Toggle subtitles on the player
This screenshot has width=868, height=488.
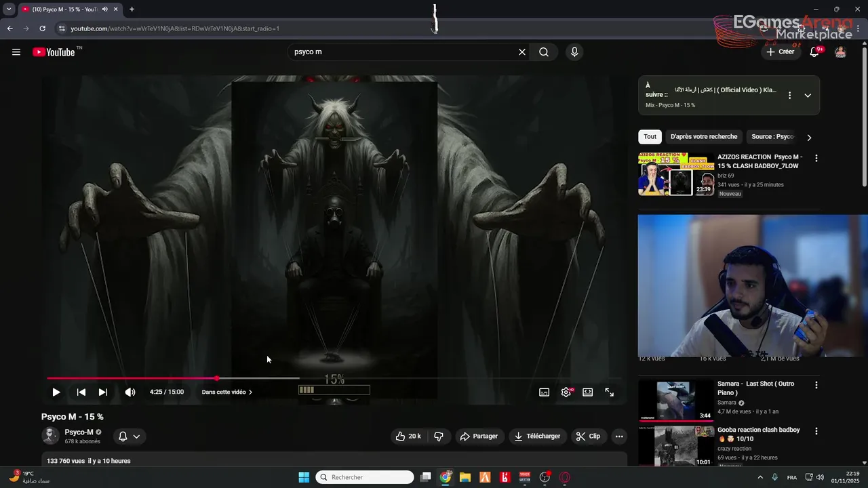(x=544, y=392)
